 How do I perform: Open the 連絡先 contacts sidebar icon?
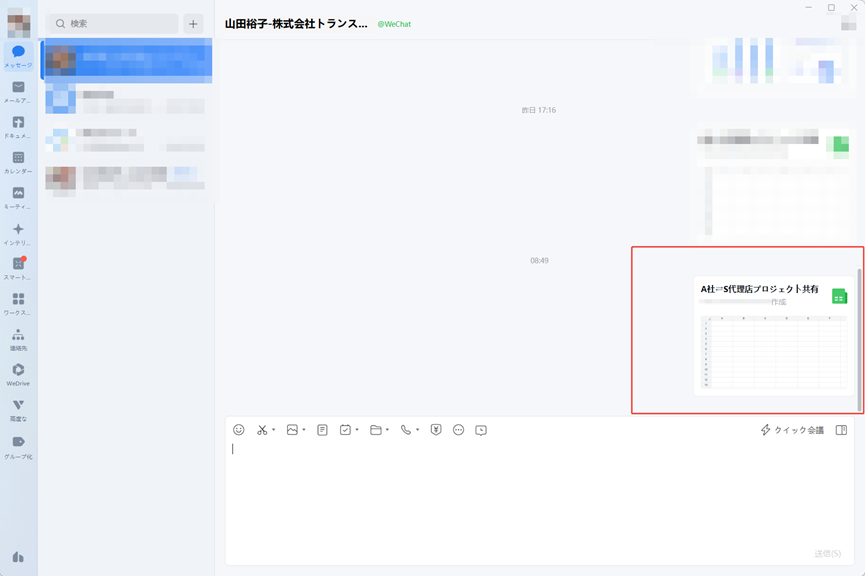pos(18,339)
